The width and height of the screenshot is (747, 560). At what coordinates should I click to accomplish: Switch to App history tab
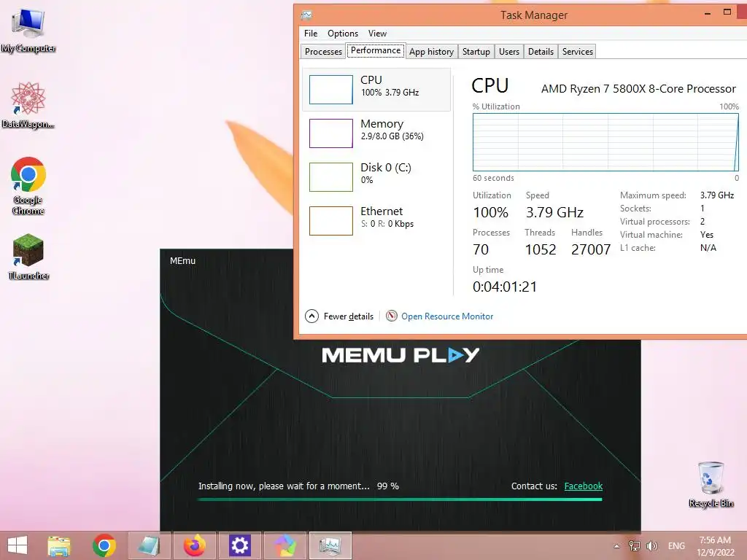point(431,52)
